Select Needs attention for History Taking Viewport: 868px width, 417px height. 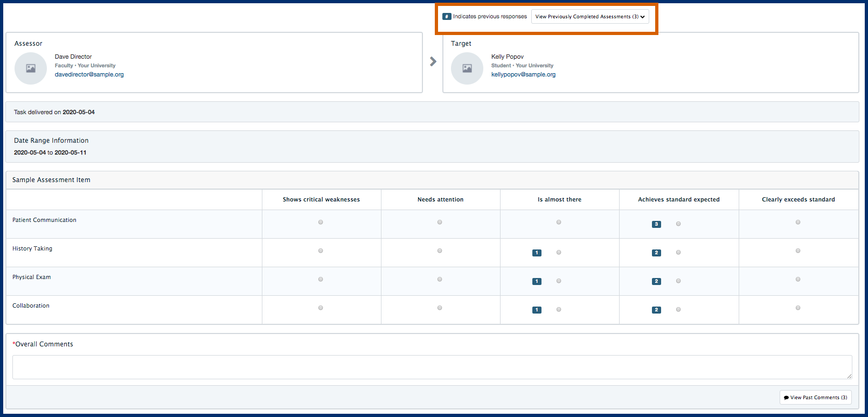pyautogui.click(x=440, y=251)
